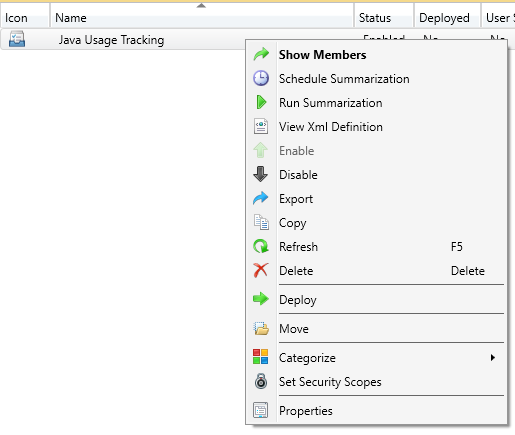The width and height of the screenshot is (515, 435).
Task: Click the sort arrow above Name column
Action: [201, 5]
